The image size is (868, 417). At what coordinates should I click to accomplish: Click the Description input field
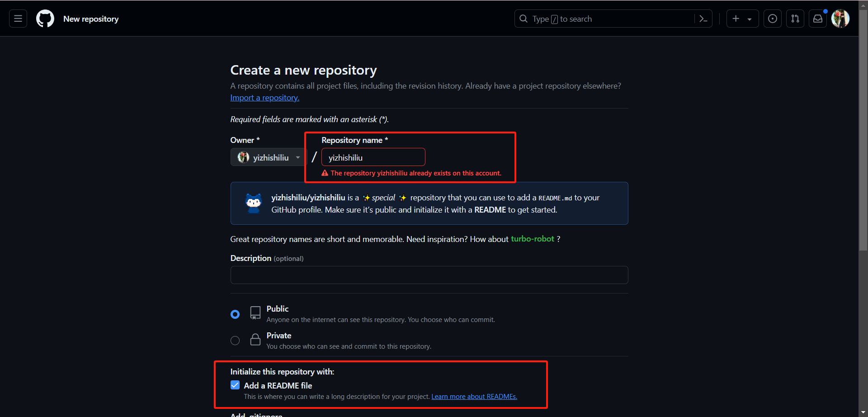point(429,275)
